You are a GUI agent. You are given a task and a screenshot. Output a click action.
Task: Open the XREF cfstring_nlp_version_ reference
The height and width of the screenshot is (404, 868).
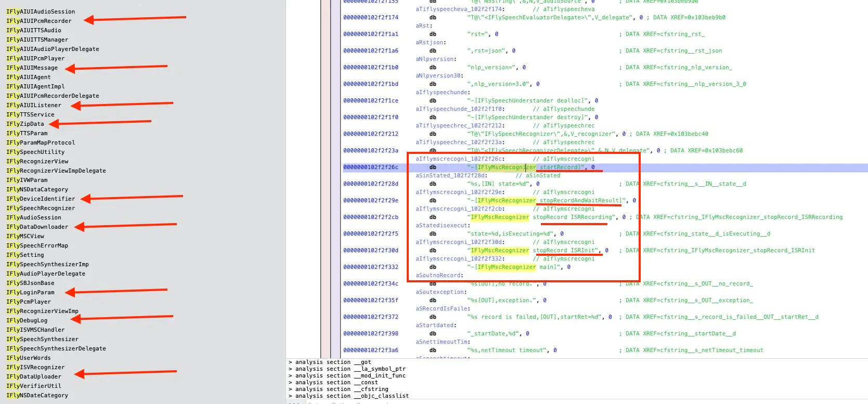[x=679, y=68]
